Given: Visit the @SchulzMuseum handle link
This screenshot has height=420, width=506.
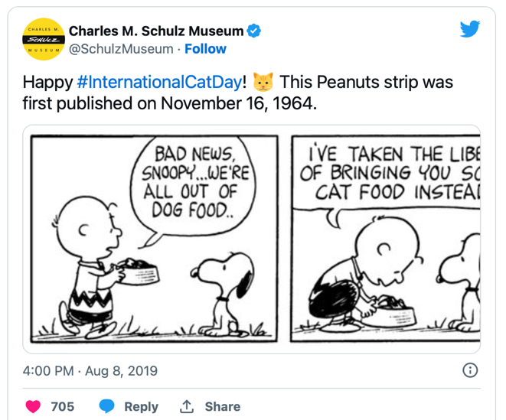Looking at the screenshot, I should click(121, 49).
